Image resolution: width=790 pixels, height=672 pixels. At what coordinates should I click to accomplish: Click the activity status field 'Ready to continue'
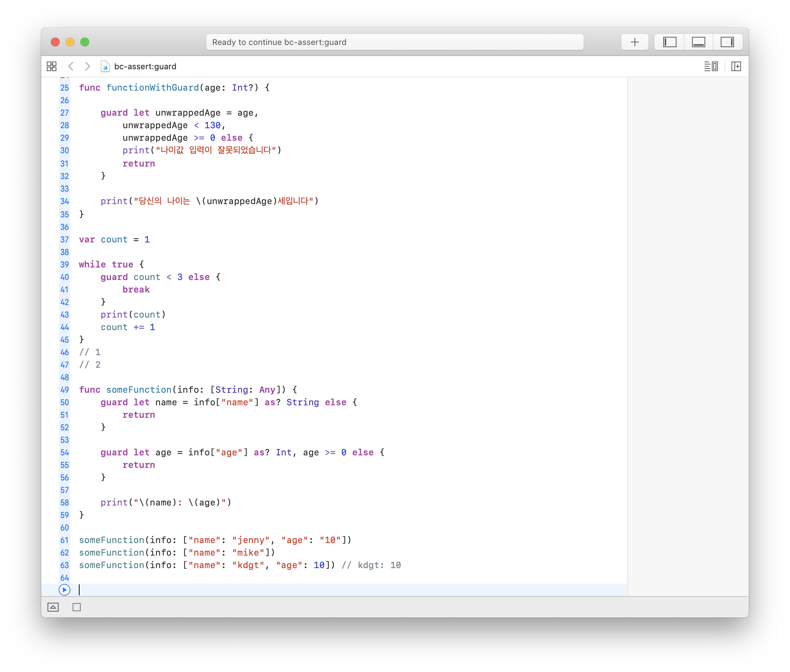pos(394,42)
